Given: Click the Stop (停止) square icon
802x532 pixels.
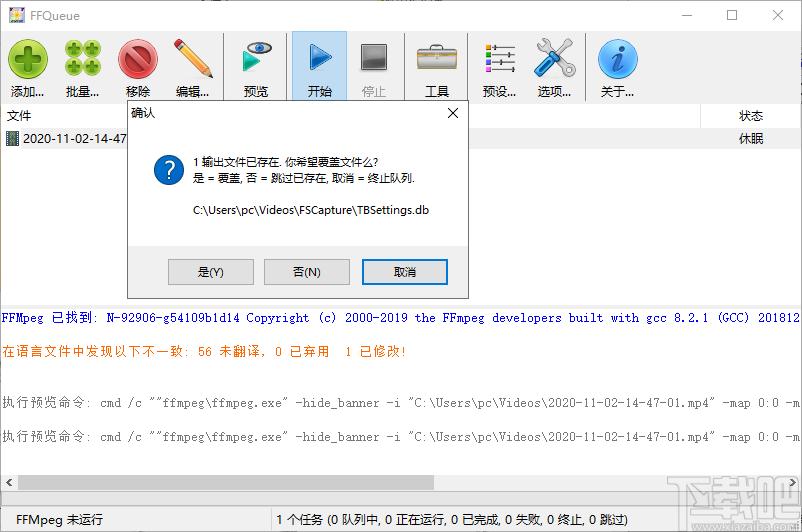Looking at the screenshot, I should 374,57.
